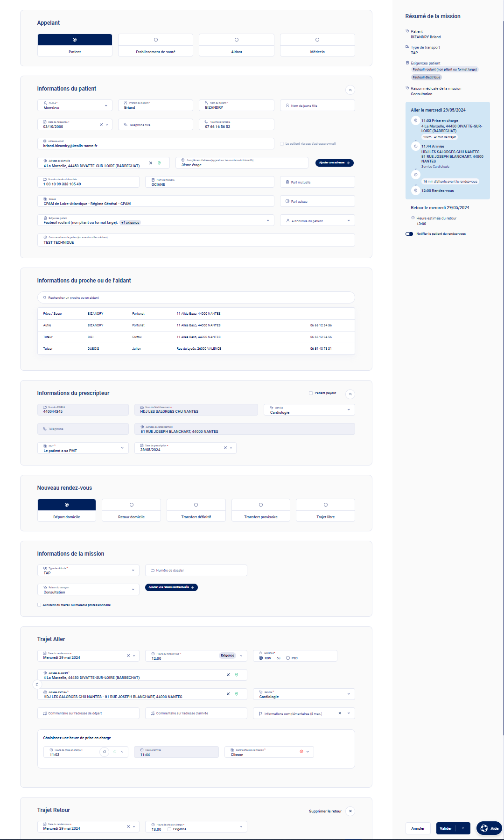Clear Informations complémentaires selections
504x840 pixels.
click(x=340, y=713)
